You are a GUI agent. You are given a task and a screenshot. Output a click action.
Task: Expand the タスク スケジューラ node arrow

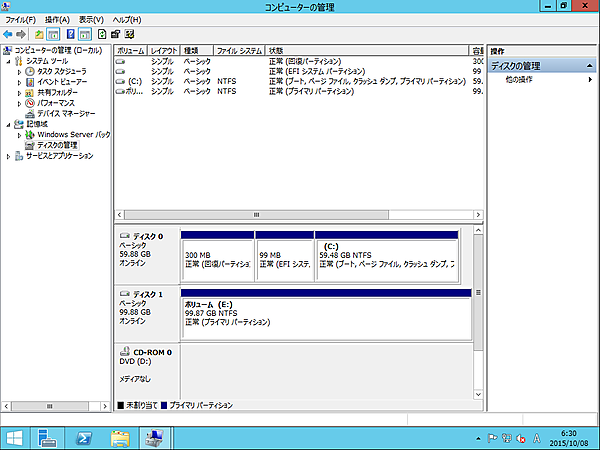coord(19,72)
